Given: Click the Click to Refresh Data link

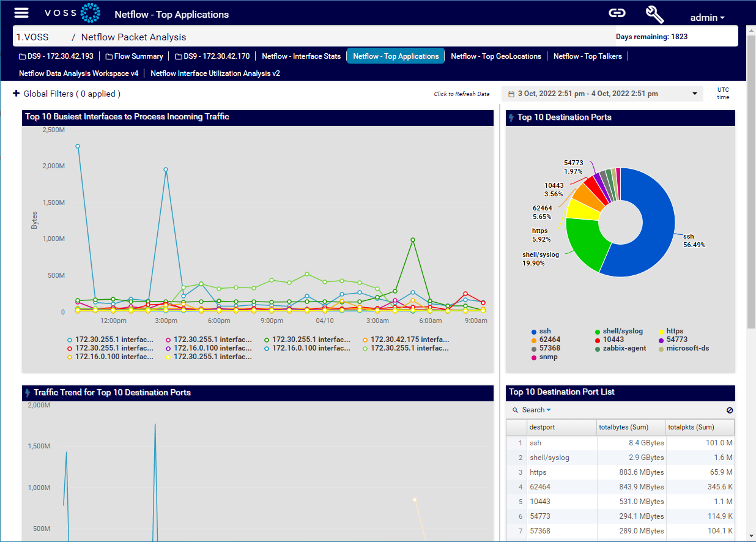Looking at the screenshot, I should [x=461, y=94].
